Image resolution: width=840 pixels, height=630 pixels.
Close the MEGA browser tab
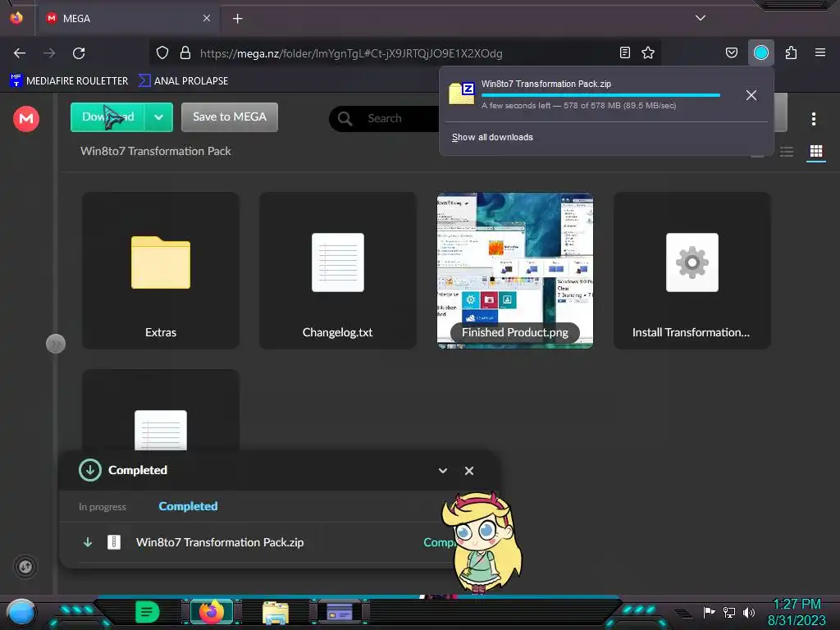coord(207,18)
